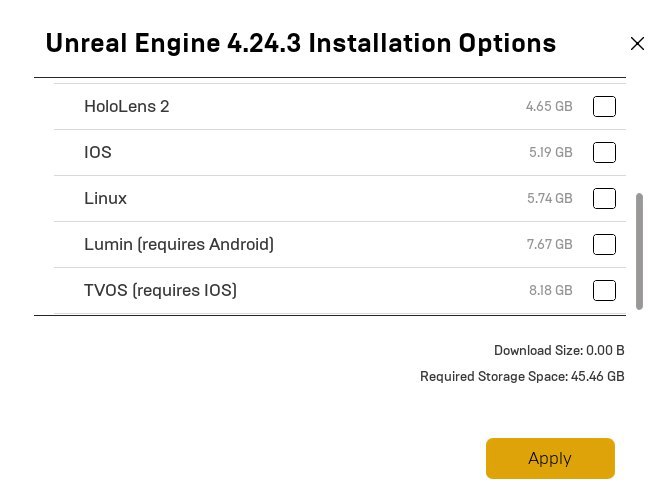Click the 7.67 GB size value
The width and height of the screenshot is (669, 491).
[550, 244]
